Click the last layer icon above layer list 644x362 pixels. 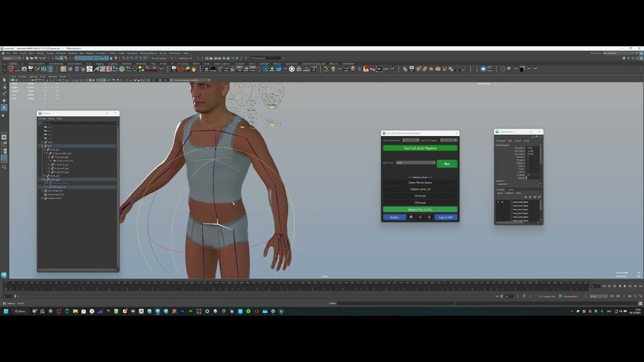pyautogui.click(x=539, y=197)
